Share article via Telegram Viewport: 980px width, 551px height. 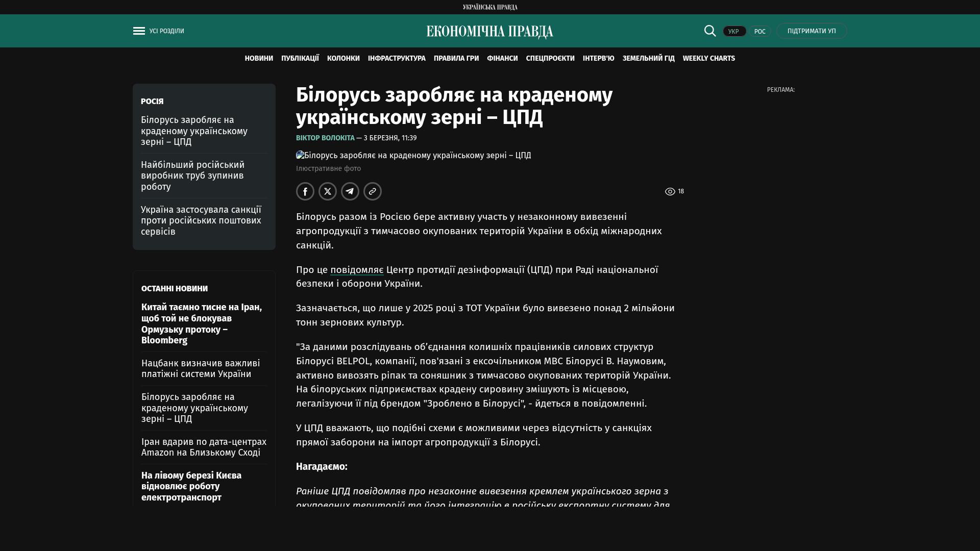(x=350, y=191)
